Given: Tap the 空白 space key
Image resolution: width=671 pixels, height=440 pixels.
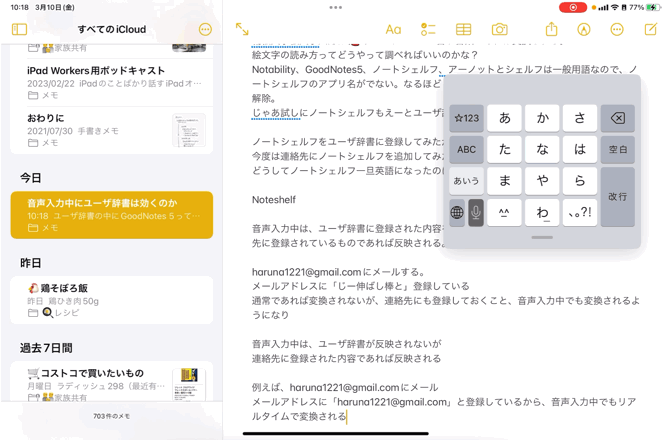Looking at the screenshot, I should point(618,149).
